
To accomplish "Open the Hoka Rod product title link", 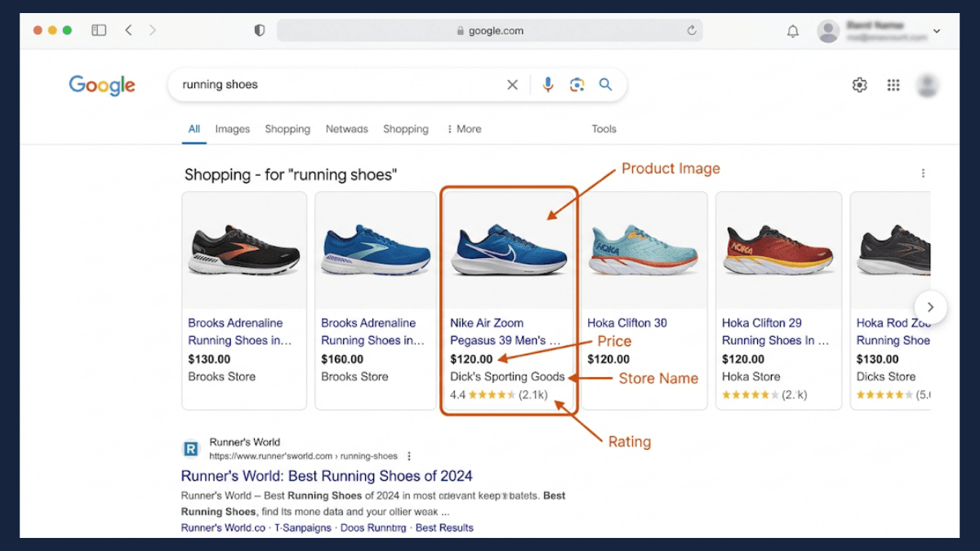I will click(x=893, y=331).
